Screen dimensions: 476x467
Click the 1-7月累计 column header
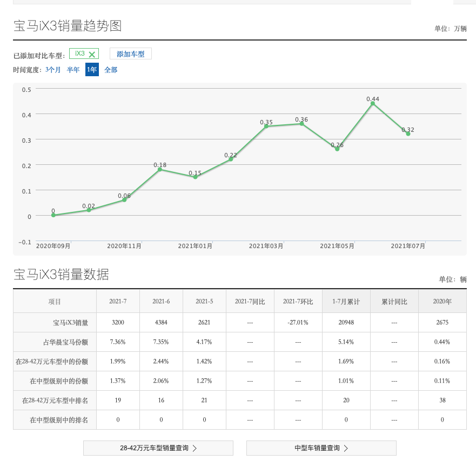tap(346, 301)
